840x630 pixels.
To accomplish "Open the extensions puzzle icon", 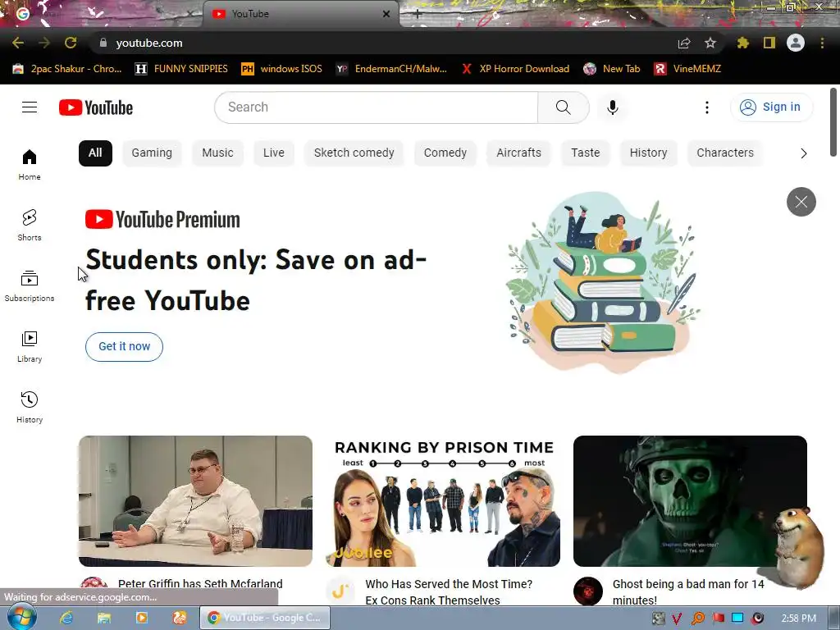I will [x=742, y=43].
